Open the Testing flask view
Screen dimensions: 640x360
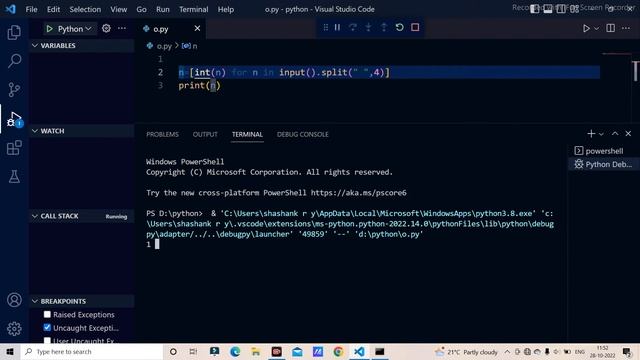14,176
